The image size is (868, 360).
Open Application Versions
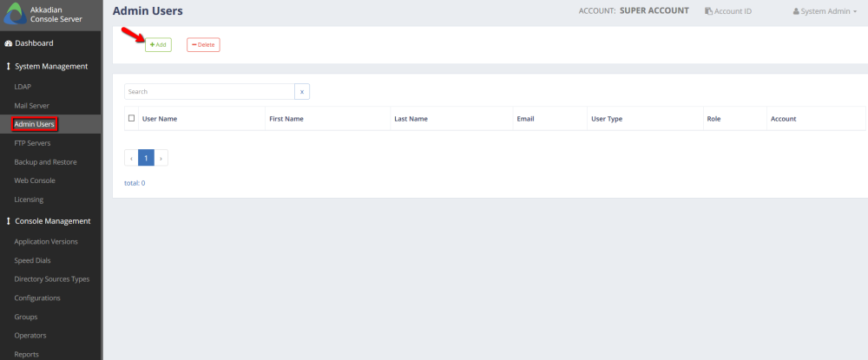46,242
